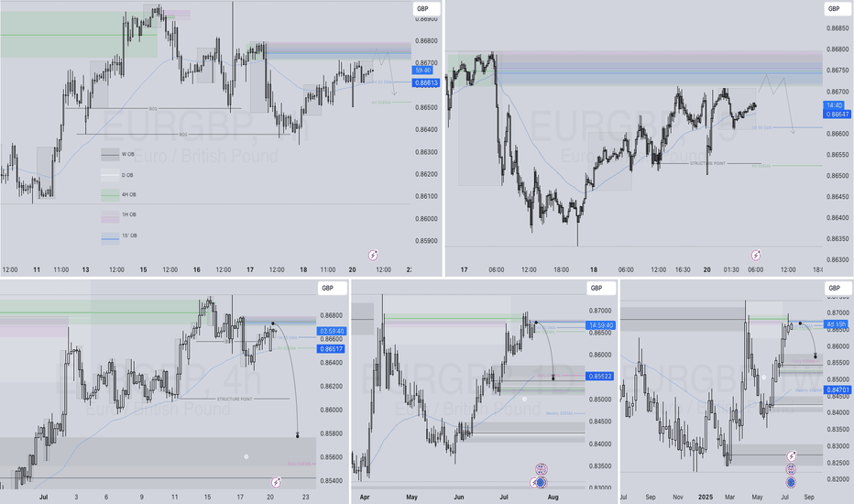
Task: Select arc start anchor on 4h chart
Action: (273, 323)
